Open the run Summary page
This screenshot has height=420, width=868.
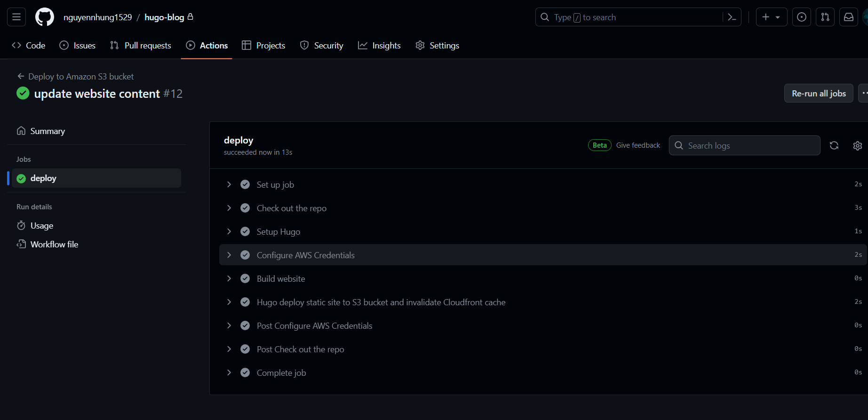[x=96, y=131]
